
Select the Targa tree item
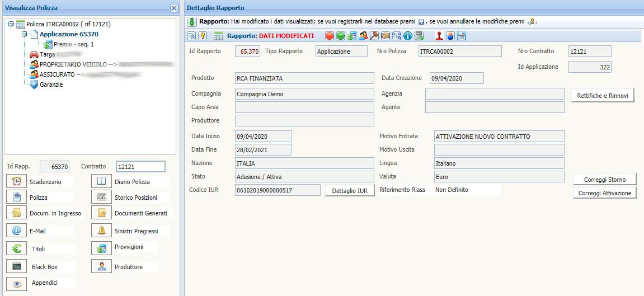(47, 54)
